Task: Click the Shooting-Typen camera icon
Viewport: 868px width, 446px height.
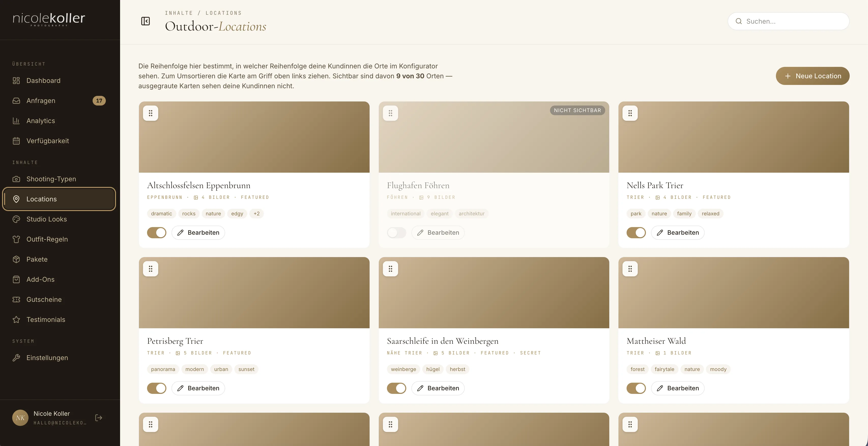Action: 16,179
